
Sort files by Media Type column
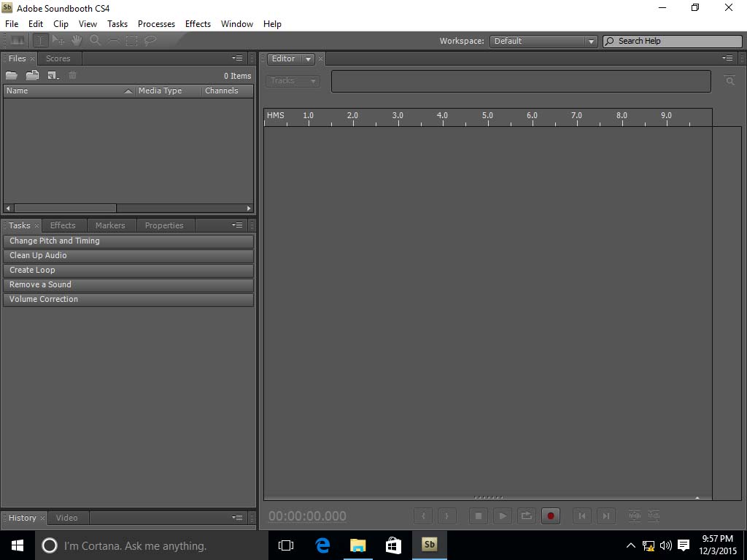169,90
